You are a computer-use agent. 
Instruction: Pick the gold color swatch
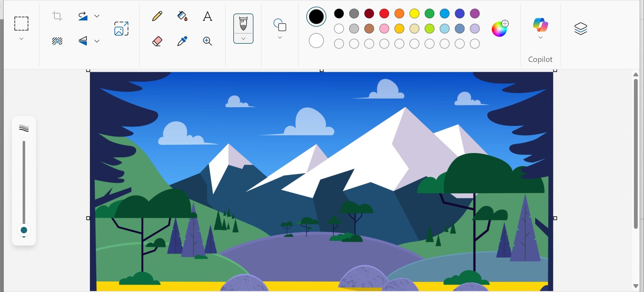[x=399, y=29]
